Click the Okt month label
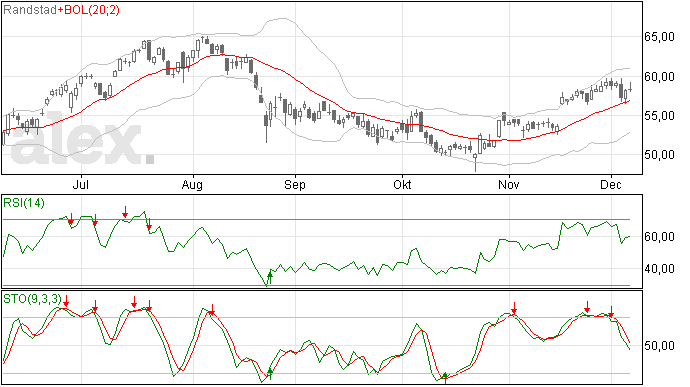The image size is (690, 387). (402, 184)
